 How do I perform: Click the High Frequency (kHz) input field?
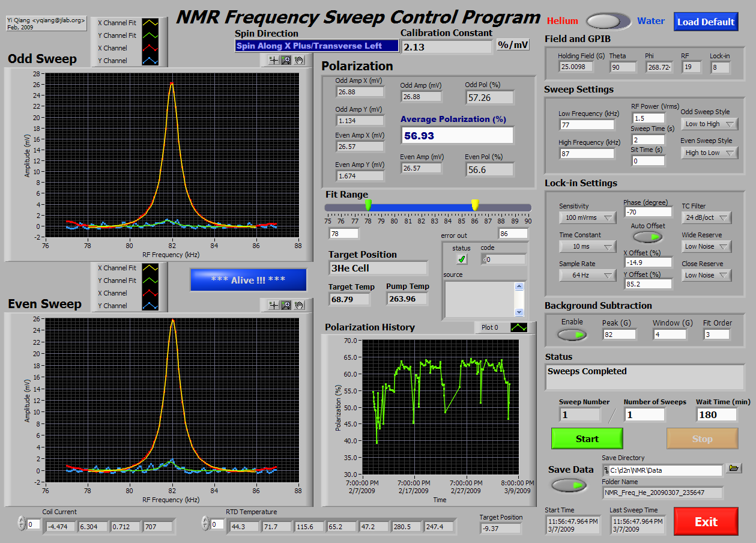(x=587, y=154)
